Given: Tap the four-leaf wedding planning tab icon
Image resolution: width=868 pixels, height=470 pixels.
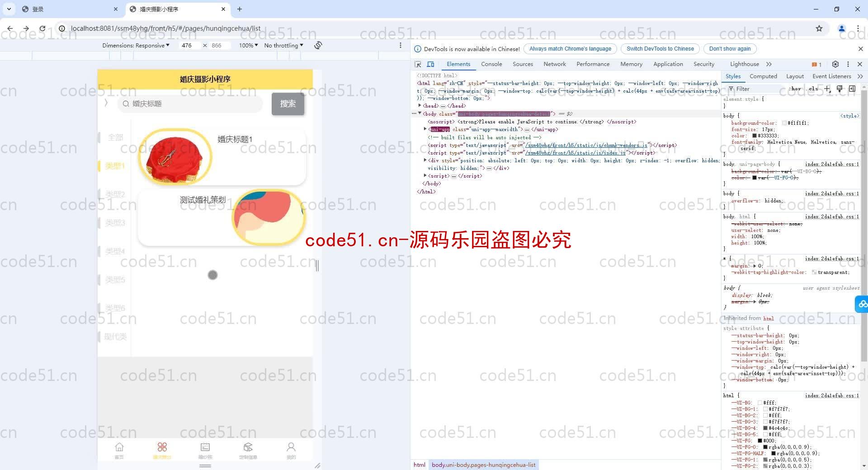Looking at the screenshot, I should tap(162, 447).
